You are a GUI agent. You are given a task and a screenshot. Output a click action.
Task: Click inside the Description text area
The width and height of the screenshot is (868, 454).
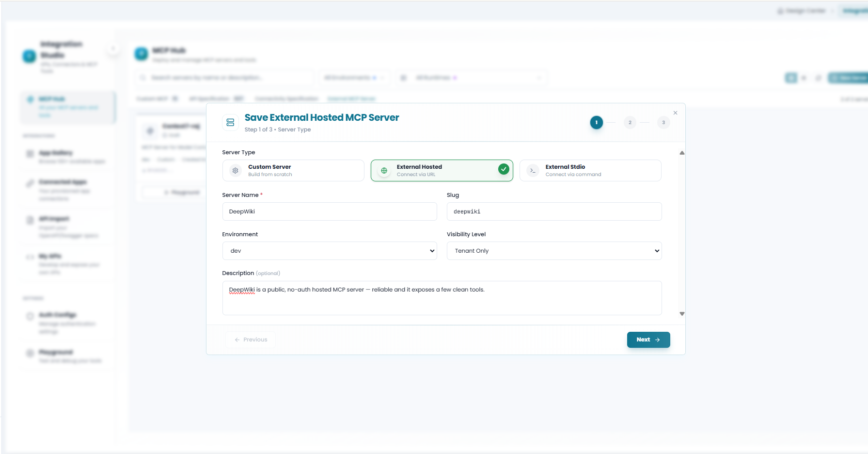coord(442,298)
